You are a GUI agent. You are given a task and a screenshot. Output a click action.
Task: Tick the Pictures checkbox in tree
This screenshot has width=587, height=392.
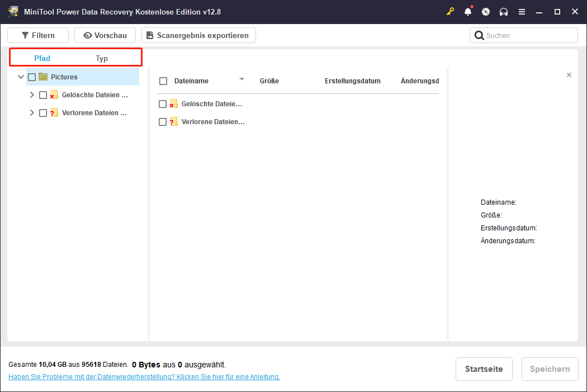coord(32,77)
